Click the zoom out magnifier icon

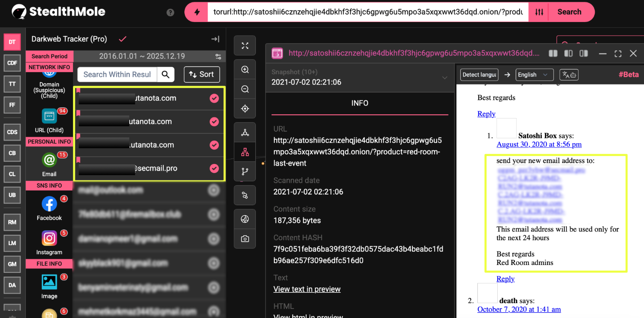click(245, 89)
